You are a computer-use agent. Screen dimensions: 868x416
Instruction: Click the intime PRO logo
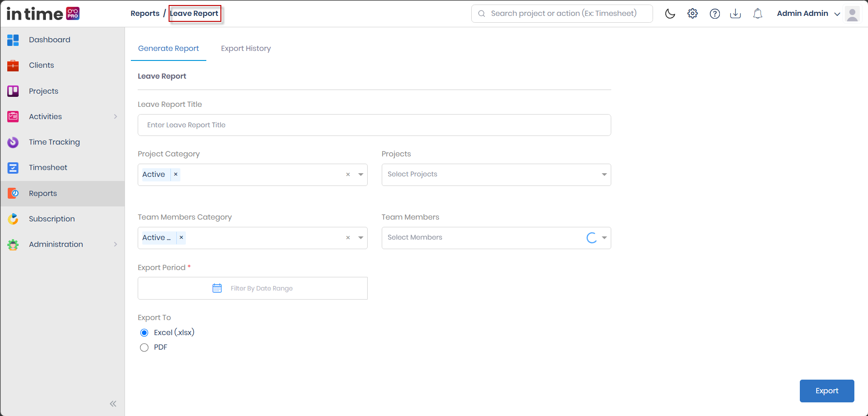[43, 14]
